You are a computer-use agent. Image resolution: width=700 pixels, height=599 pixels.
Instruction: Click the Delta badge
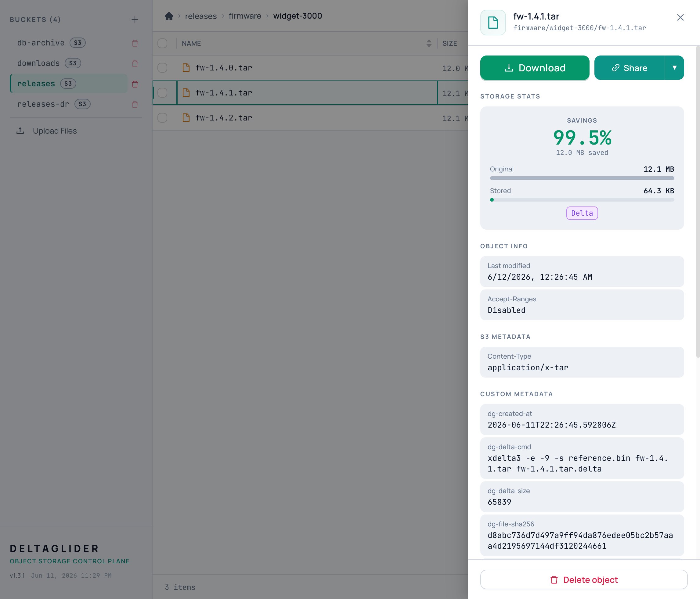click(582, 213)
